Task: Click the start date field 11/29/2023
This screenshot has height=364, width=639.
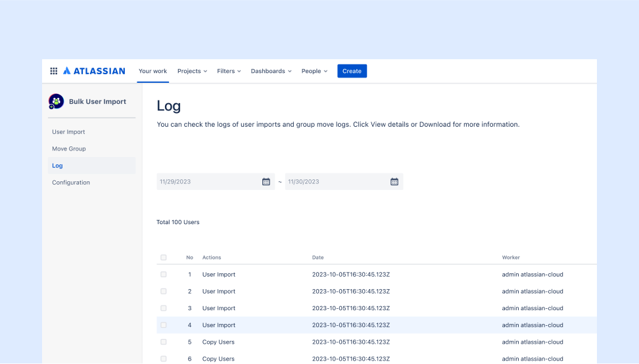Action: point(216,181)
